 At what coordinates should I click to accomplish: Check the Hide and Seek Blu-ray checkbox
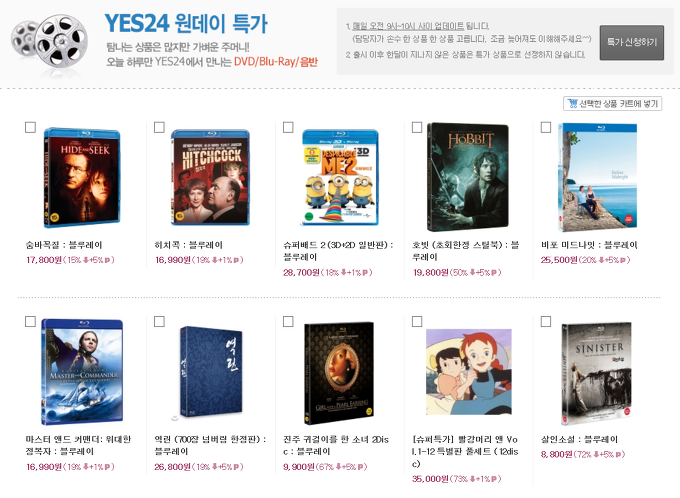[30, 128]
